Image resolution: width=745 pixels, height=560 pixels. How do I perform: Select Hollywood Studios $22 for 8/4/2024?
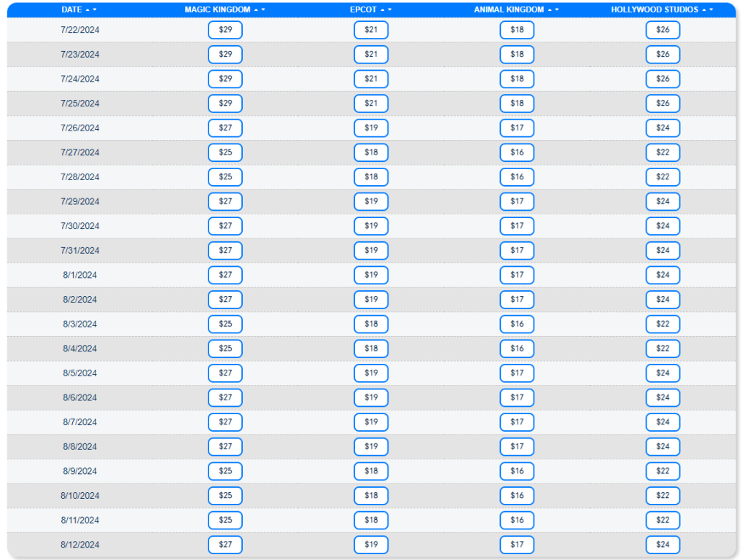click(x=663, y=349)
